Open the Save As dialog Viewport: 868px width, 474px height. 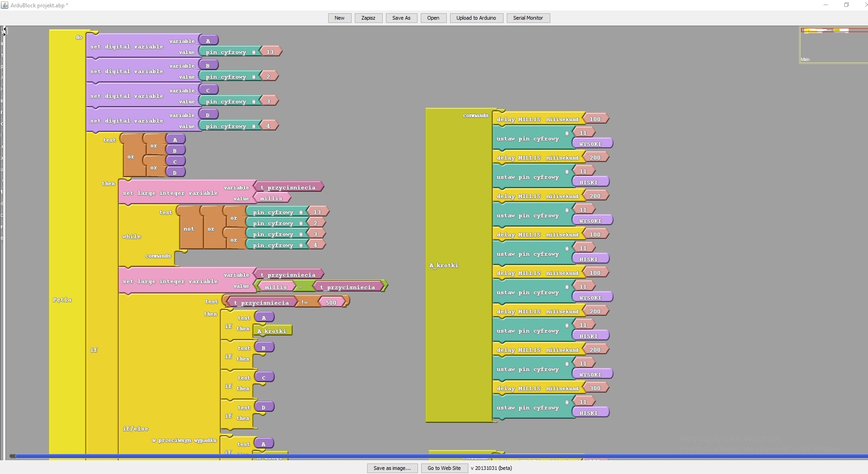point(401,18)
